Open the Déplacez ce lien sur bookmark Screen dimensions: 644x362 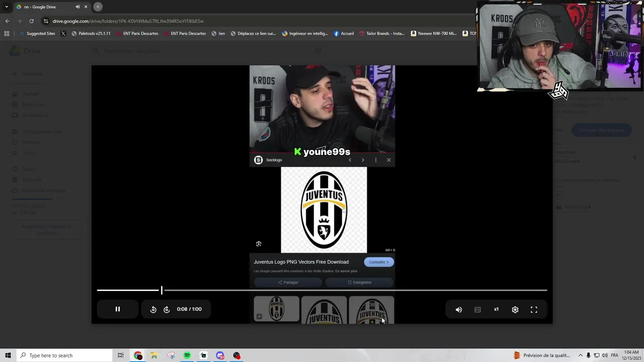(254, 34)
